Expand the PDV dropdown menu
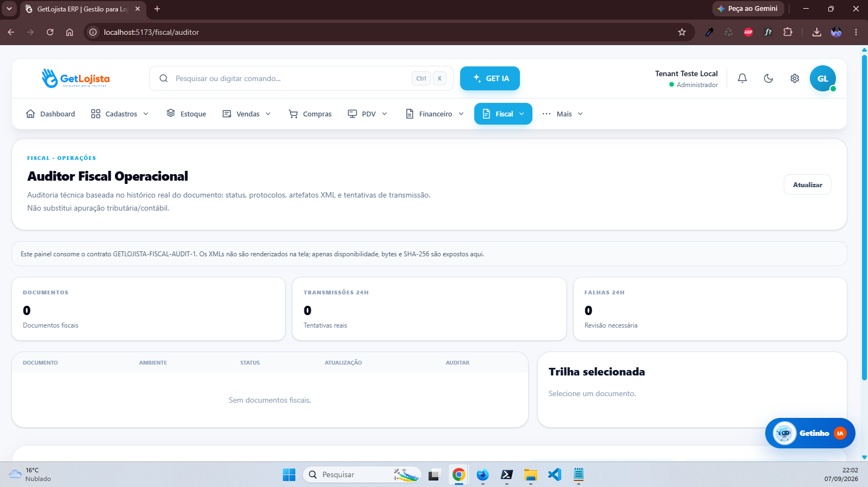This screenshot has width=868, height=487. point(368,114)
